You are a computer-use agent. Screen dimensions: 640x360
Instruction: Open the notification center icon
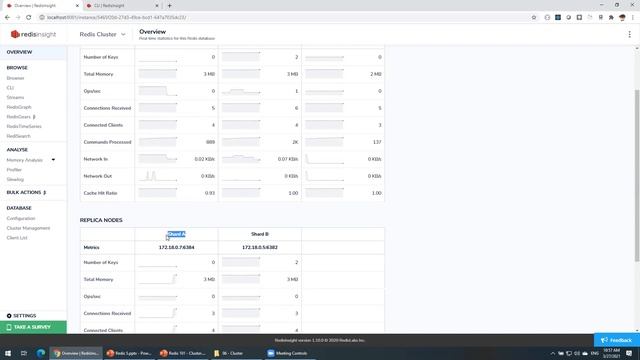pyautogui.click(x=629, y=353)
